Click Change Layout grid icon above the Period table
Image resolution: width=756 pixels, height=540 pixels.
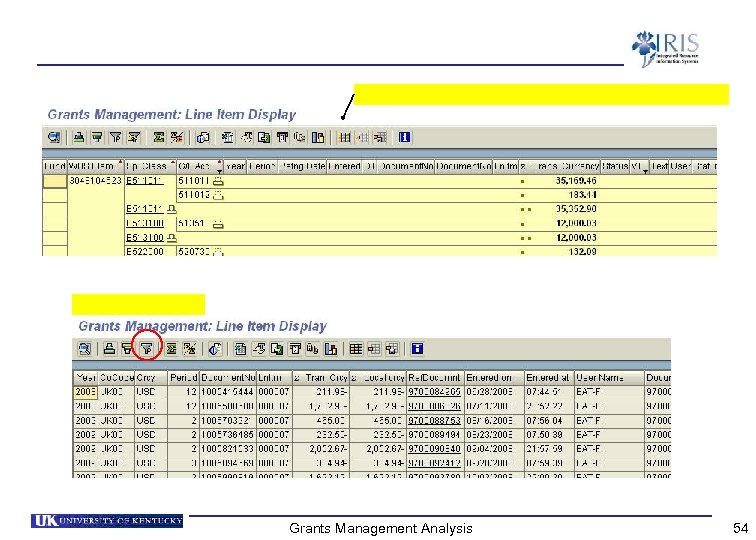(356, 349)
